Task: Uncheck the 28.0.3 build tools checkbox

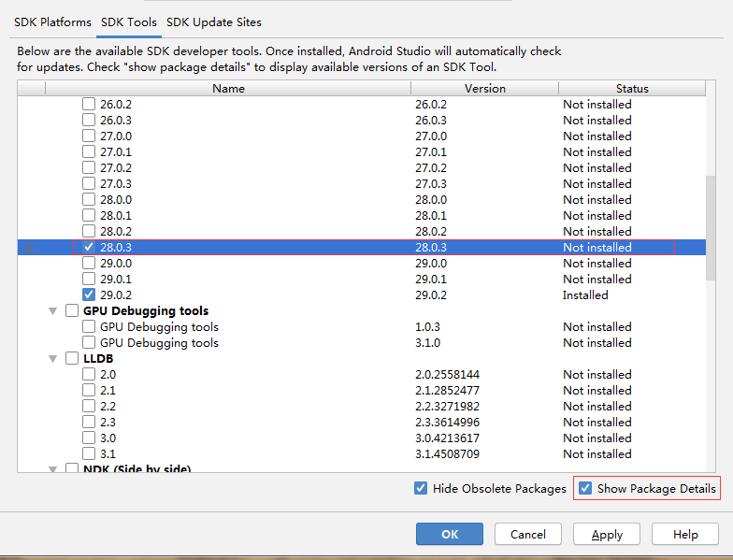Action: (89, 248)
